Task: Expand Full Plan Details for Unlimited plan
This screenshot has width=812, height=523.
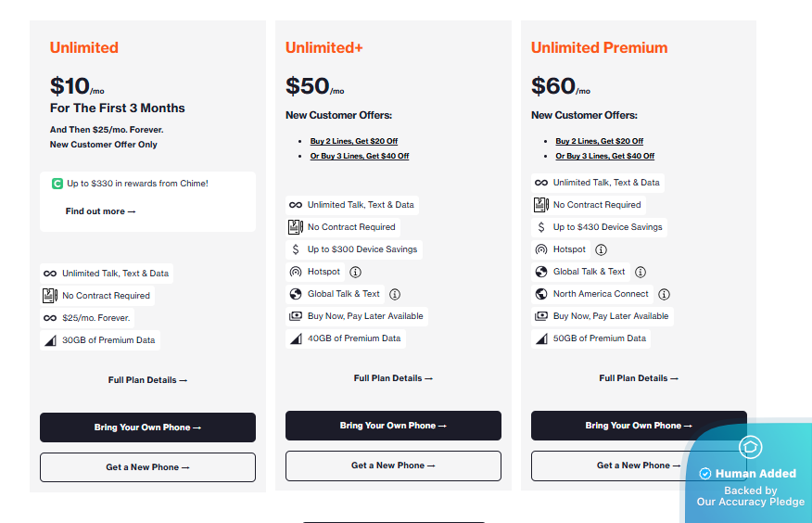Action: click(147, 380)
